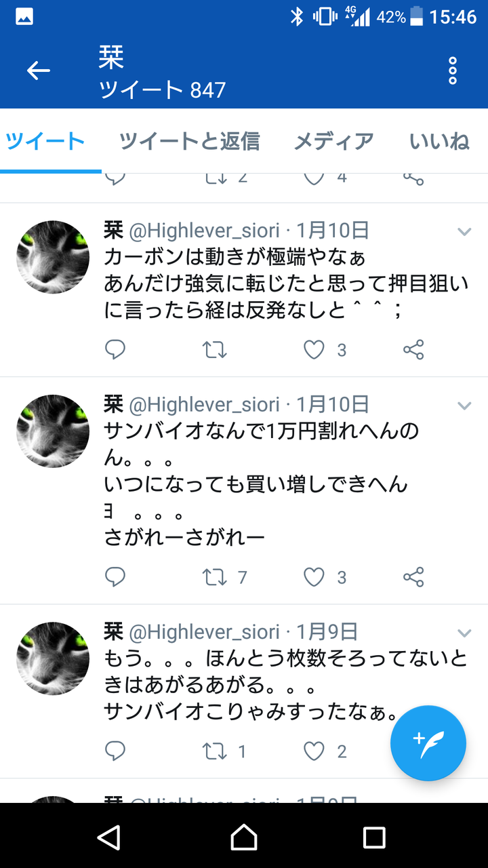This screenshot has width=488, height=868.
Task: Tap the back arrow in header
Action: tap(39, 71)
